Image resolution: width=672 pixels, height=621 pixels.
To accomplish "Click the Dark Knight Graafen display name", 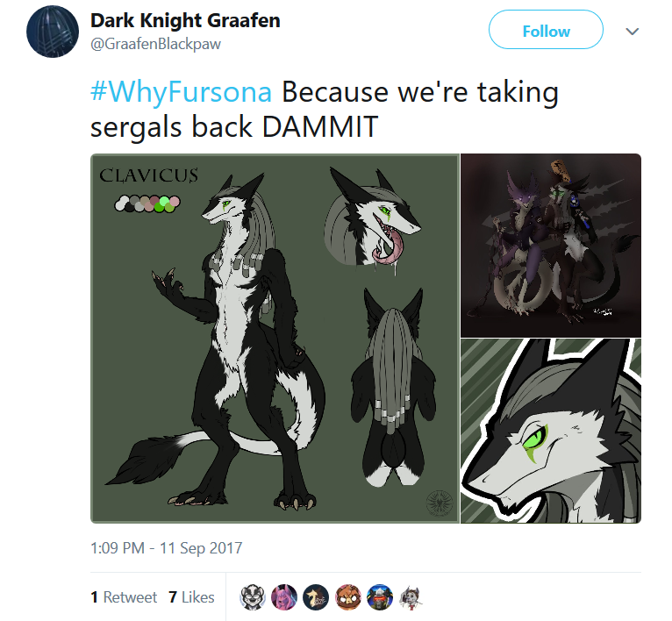I will click(185, 20).
